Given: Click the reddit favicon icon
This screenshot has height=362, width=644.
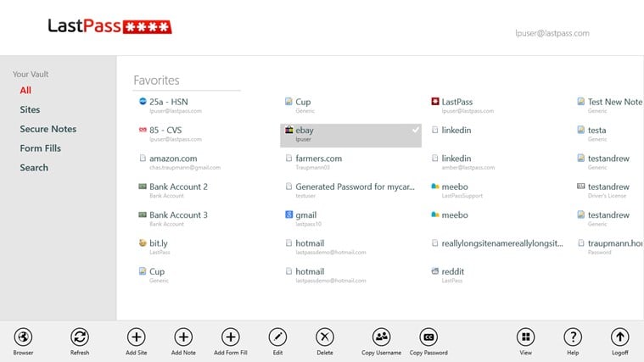Looking at the screenshot, I should tap(435, 271).
